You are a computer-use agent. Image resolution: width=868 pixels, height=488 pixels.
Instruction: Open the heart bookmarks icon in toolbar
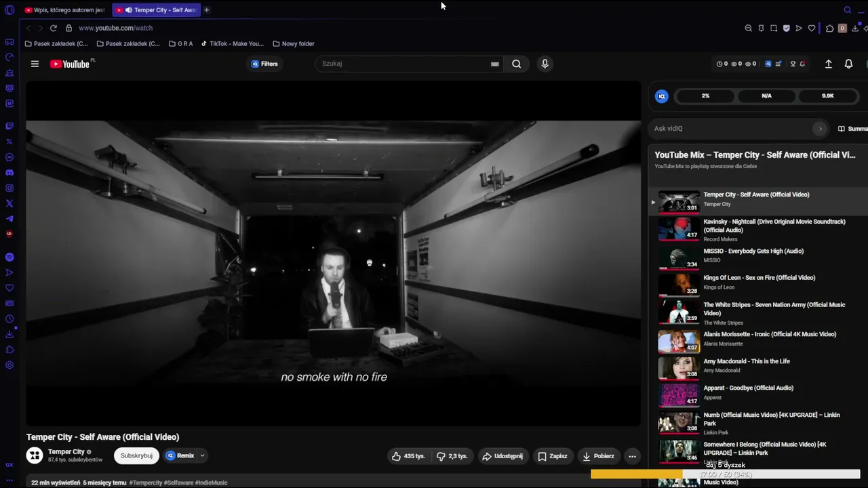(x=812, y=28)
